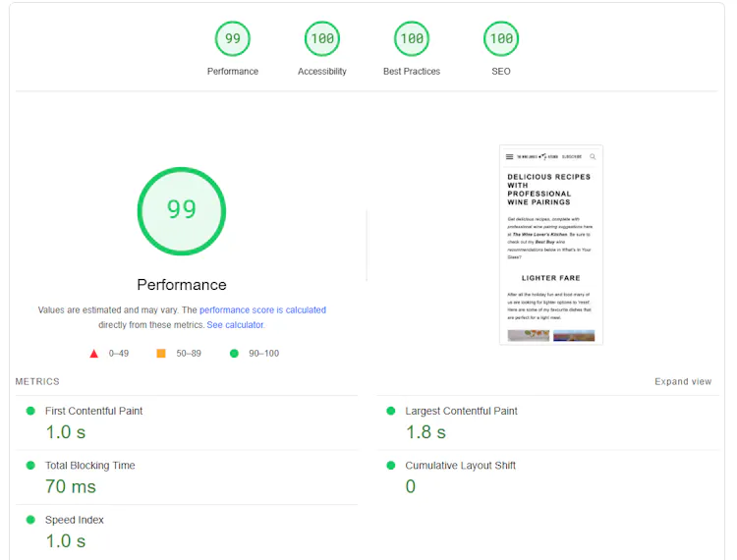Viewport: 737px width, 560px height.
Task: Click the green circle 90–100 legend icon
Action: (x=234, y=354)
